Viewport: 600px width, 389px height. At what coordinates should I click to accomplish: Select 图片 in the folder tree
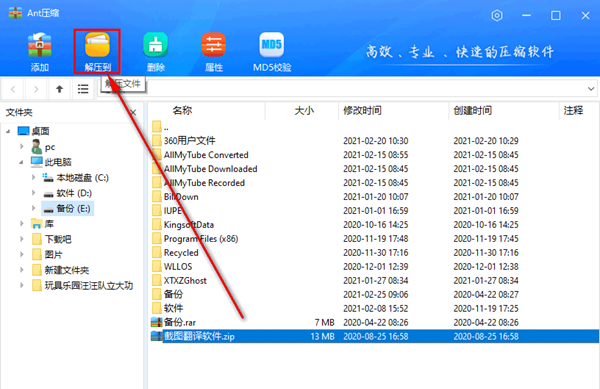[x=47, y=254]
